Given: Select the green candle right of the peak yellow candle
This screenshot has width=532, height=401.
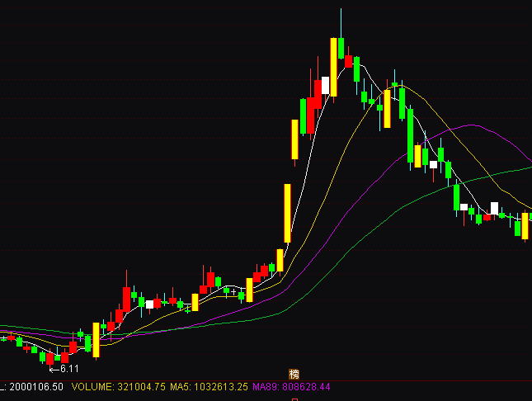Looking at the screenshot, I should click(x=341, y=49).
